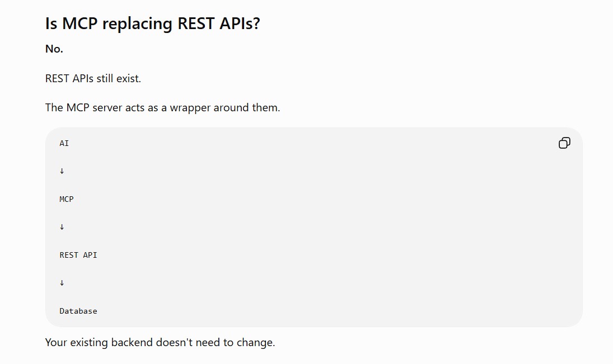Screen dimensions: 613x364
Task: Click the word 'REST' in the heading
Action: 196,23
